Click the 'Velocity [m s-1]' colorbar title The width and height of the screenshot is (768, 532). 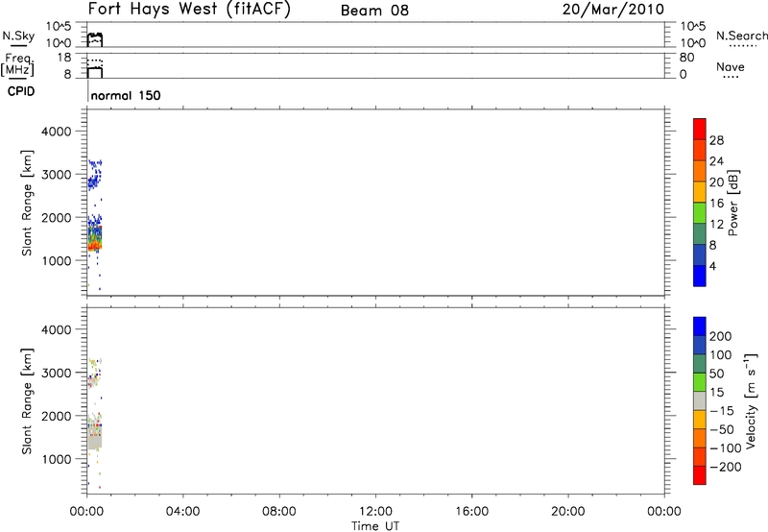pyautogui.click(x=751, y=400)
